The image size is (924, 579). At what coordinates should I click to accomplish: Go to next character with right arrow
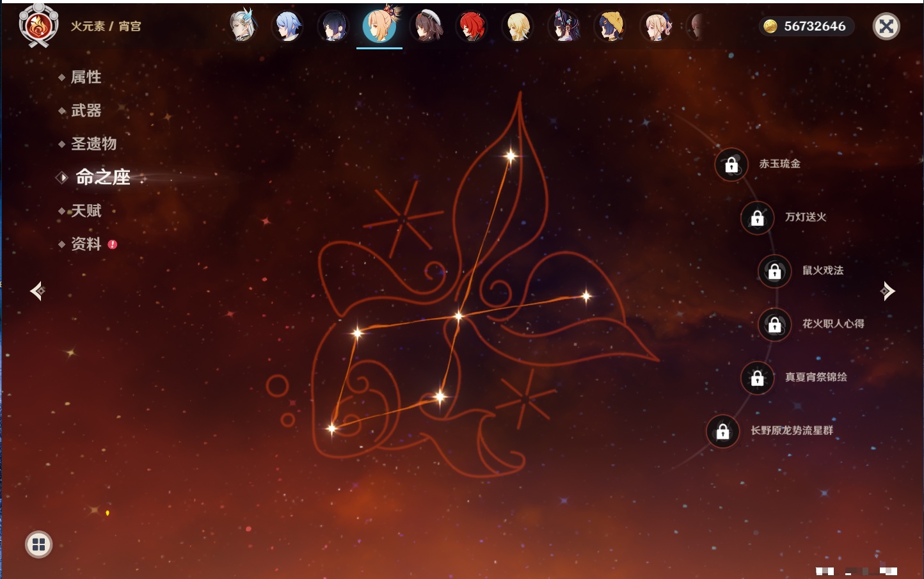tap(887, 291)
